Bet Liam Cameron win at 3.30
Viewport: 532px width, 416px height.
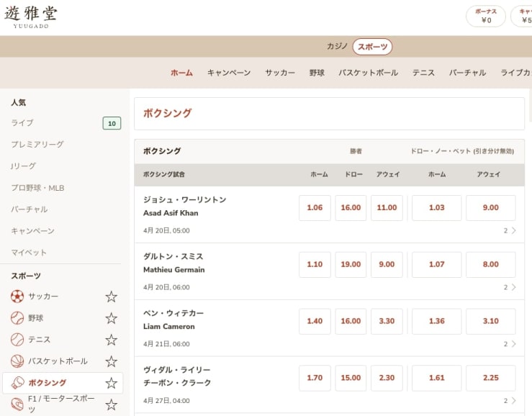(387, 321)
